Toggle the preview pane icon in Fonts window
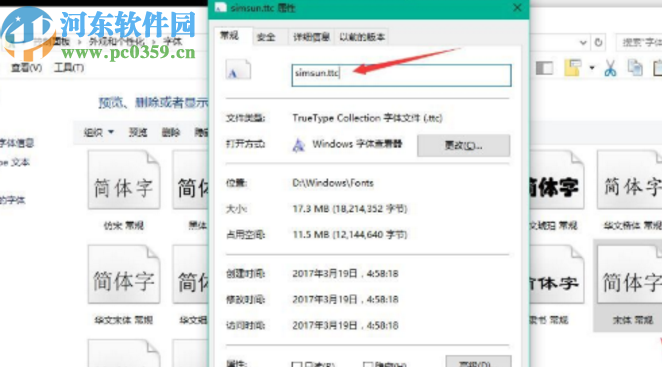The image size is (662, 367). point(544,68)
